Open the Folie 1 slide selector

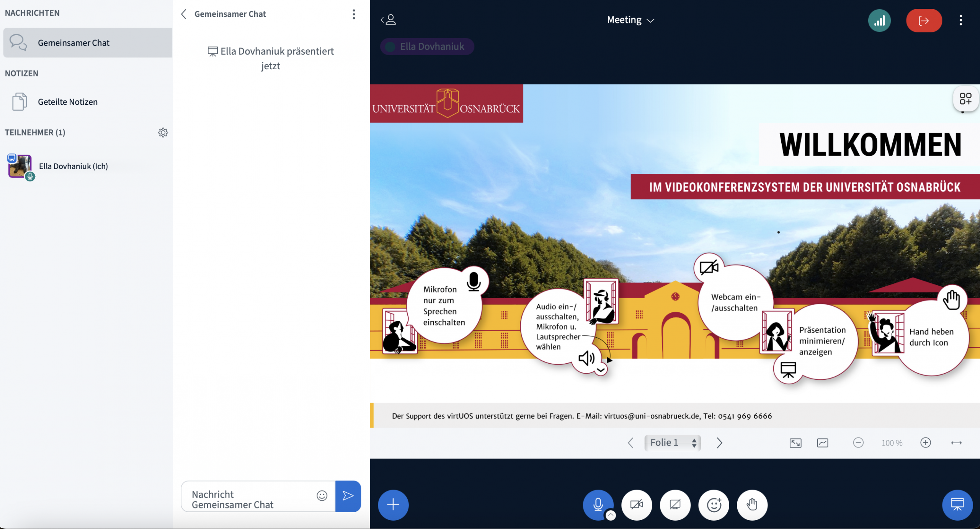(673, 443)
